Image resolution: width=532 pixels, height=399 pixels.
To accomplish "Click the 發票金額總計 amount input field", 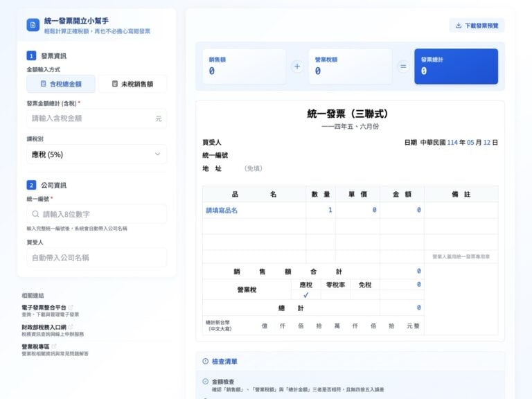I will click(90, 118).
